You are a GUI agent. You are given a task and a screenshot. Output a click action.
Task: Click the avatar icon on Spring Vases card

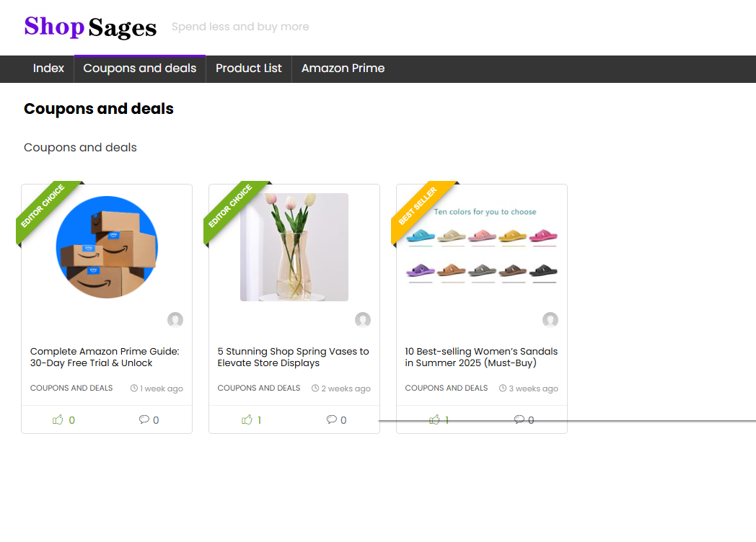click(363, 320)
